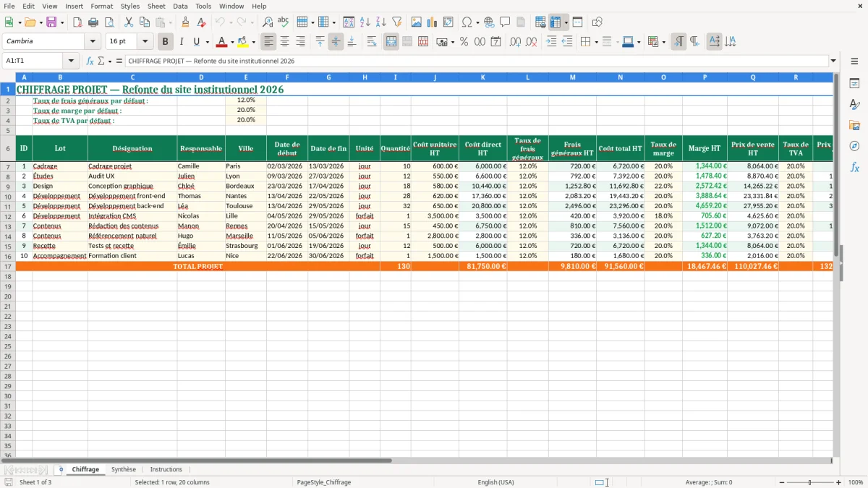Click PageStyle_Chiffrage in status bar
Viewport: 868px width, 488px height.
(323, 482)
